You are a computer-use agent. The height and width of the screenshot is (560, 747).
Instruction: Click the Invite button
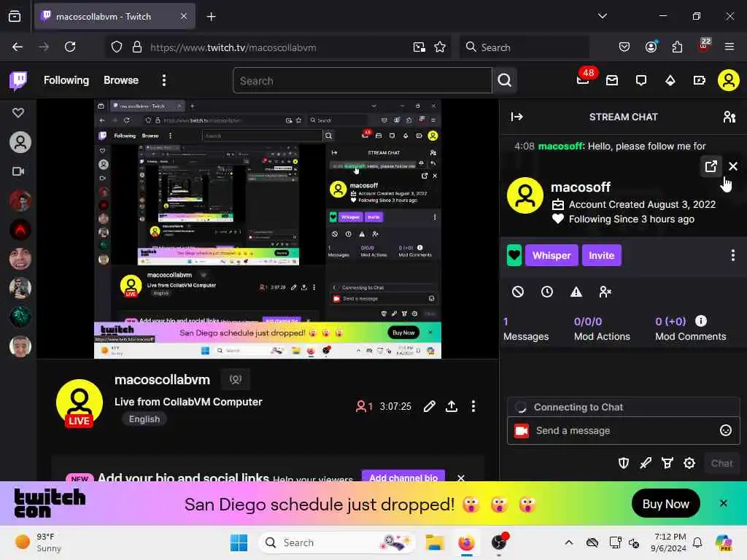[601, 255]
